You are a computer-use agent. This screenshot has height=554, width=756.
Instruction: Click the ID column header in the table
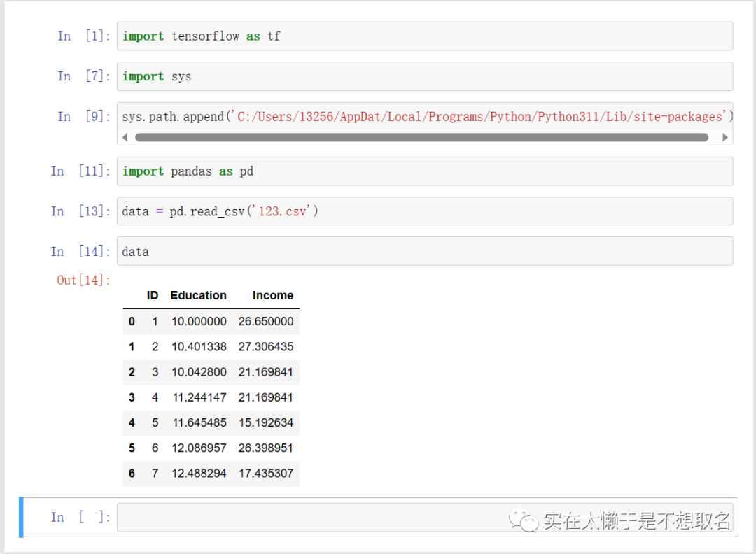[153, 295]
